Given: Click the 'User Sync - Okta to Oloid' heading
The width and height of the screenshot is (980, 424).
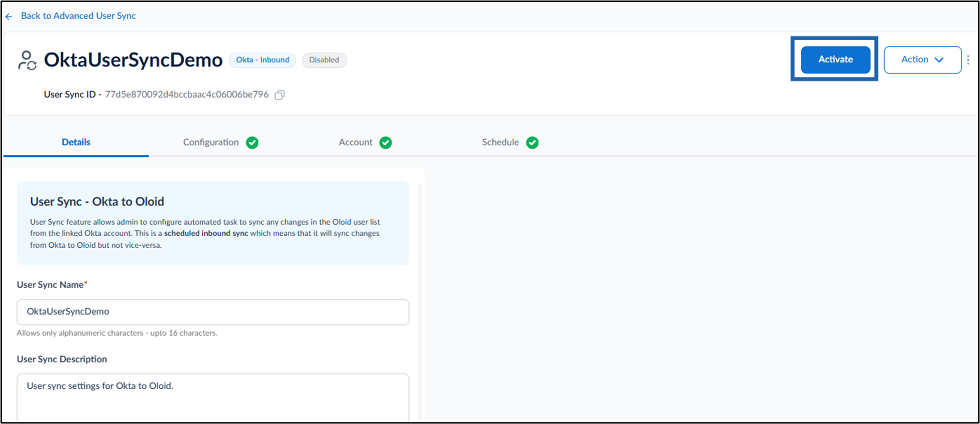Looking at the screenshot, I should pyautogui.click(x=97, y=201).
